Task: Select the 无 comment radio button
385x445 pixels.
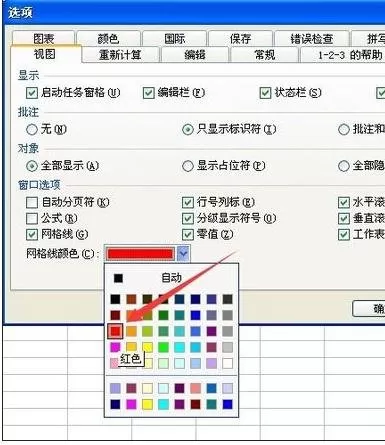Action: point(32,129)
